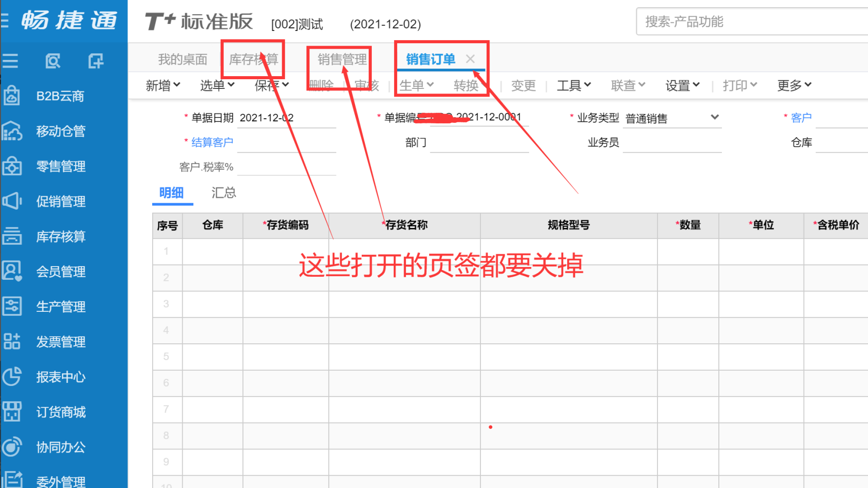The width and height of the screenshot is (868, 488).
Task: Click the 移动仓管 sidebar icon
Action: coord(12,131)
